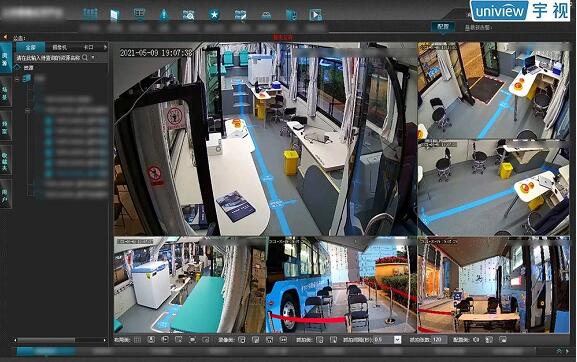Click the second 设备类 toolbar icon
Image resolution: width=577 pixels, height=362 pixels.
click(x=255, y=340)
